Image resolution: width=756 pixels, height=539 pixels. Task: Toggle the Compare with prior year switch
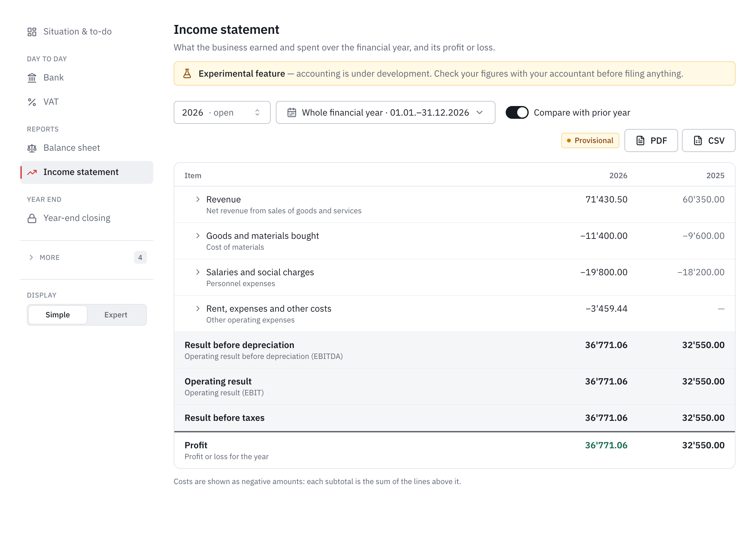pos(517,112)
